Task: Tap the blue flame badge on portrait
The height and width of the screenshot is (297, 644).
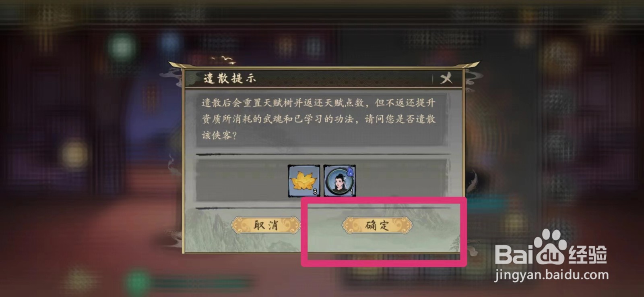Action: [350, 171]
